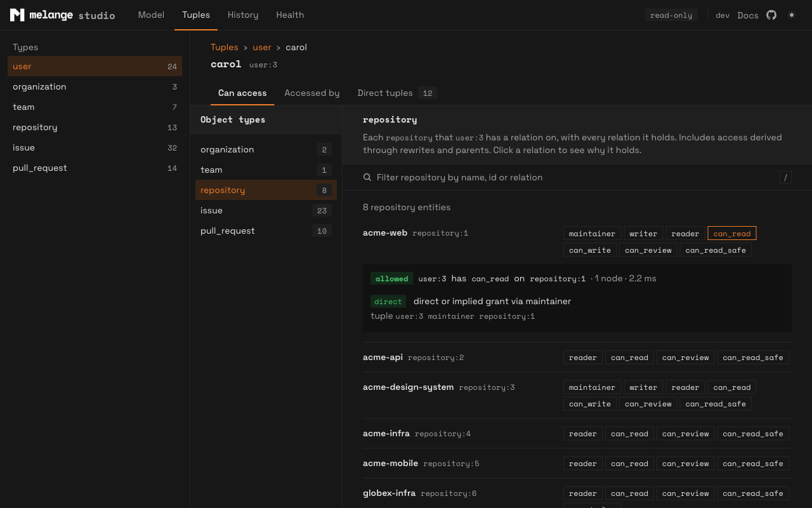Select organization type in Types sidebar
The width and height of the screenshot is (812, 508).
point(95,86)
